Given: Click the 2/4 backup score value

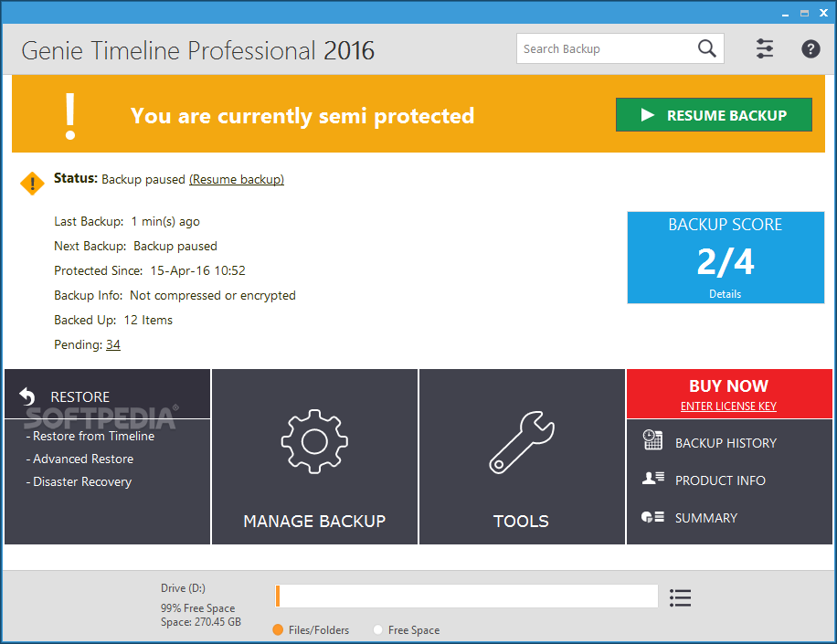Looking at the screenshot, I should point(726,262).
